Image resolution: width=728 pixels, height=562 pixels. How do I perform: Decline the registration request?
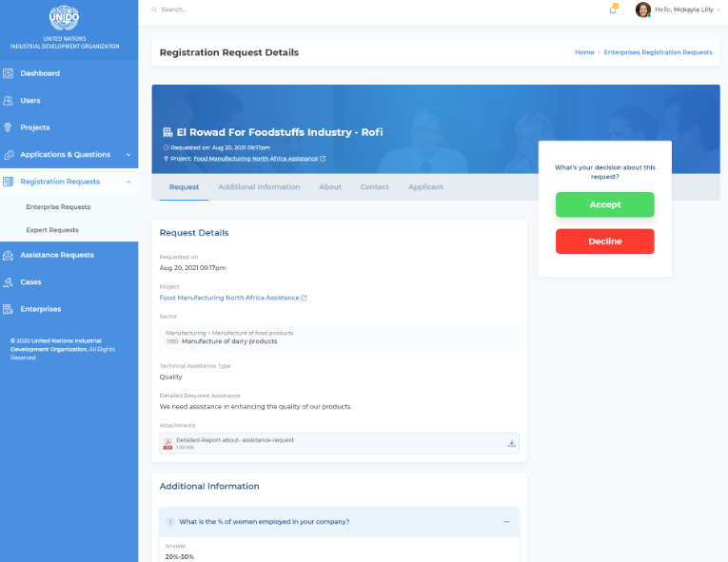(x=604, y=242)
